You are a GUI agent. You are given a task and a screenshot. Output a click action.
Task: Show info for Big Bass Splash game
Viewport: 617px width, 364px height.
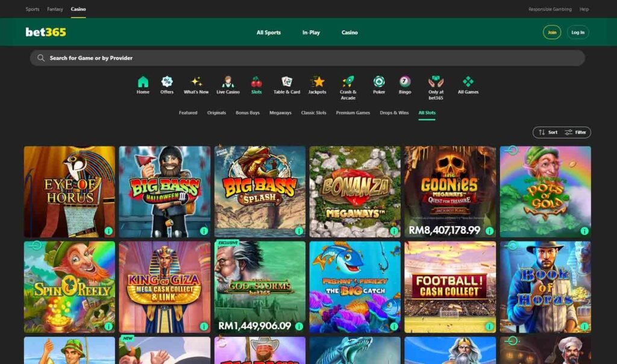pos(299,231)
